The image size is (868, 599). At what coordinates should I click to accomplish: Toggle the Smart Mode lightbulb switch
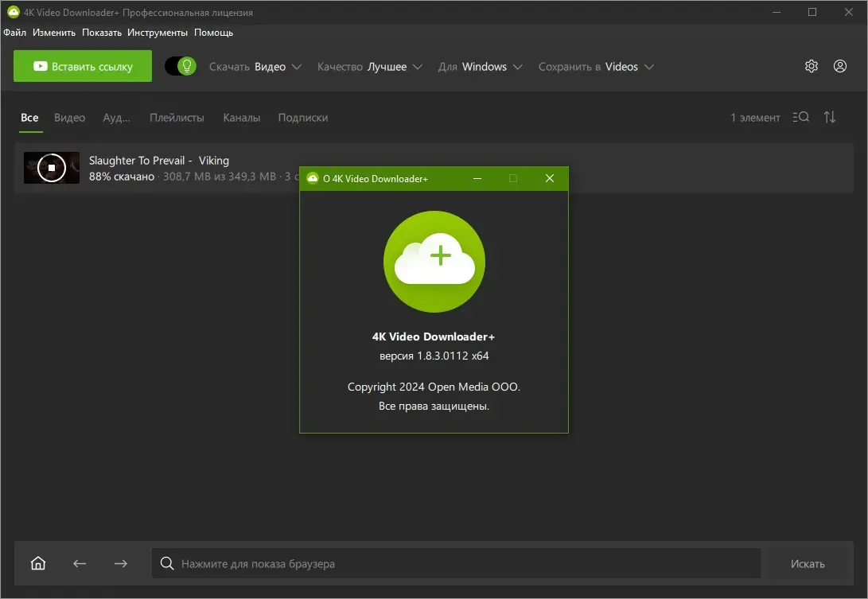pyautogui.click(x=181, y=67)
